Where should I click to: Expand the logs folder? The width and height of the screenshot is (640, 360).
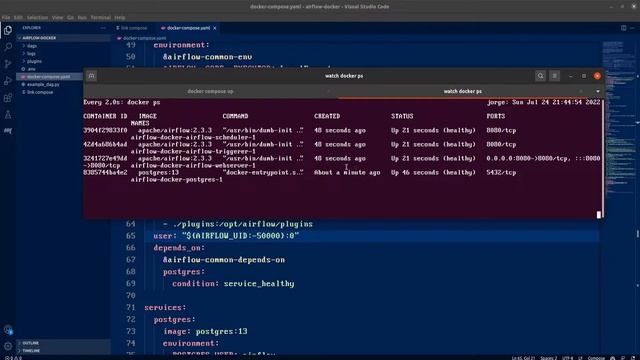click(x=31, y=53)
